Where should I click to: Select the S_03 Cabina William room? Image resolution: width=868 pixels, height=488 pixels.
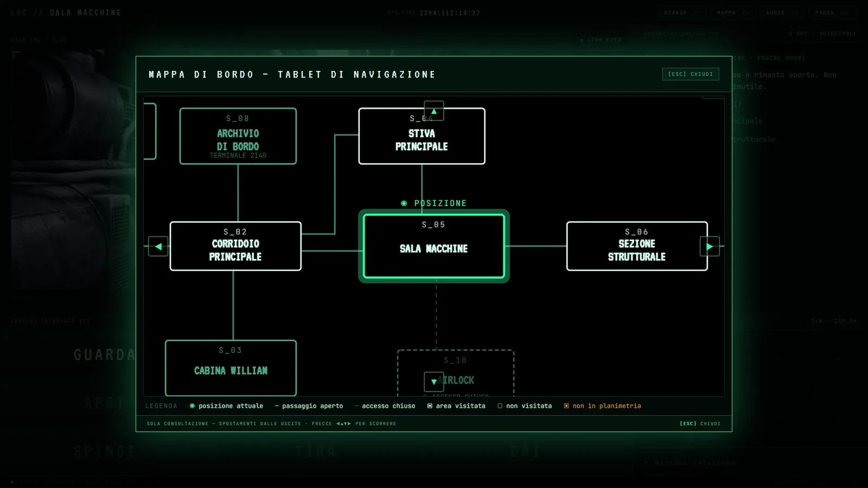click(231, 368)
